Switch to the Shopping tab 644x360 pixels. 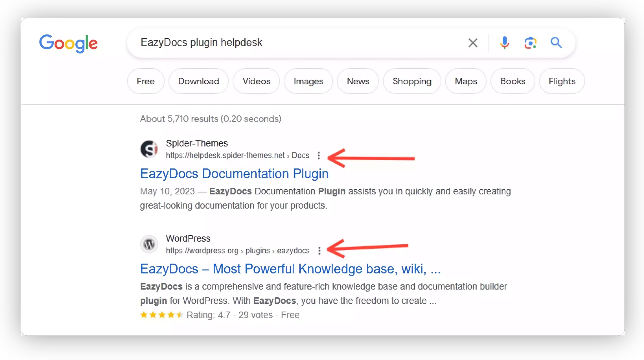412,81
